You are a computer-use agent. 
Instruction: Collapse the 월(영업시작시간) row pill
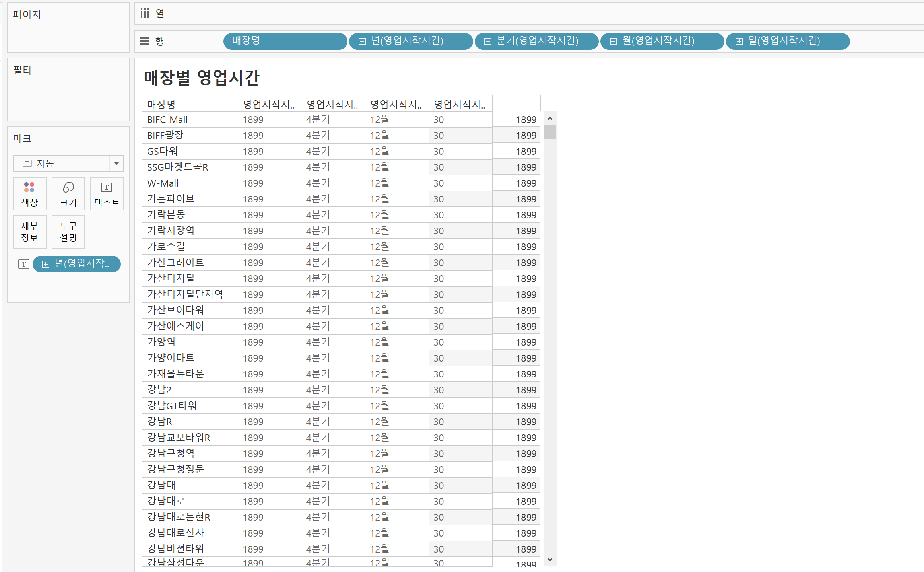click(613, 41)
